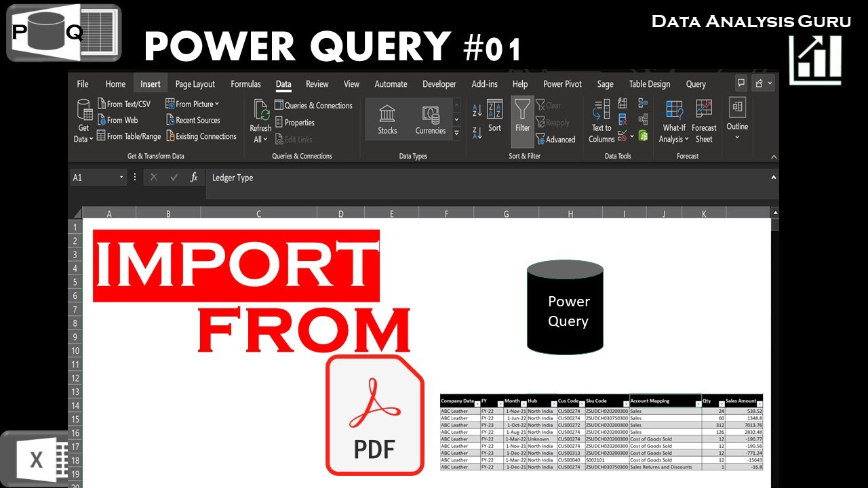This screenshot has width=868, height=488.
Task: Open Recent Sources
Action: coord(193,120)
